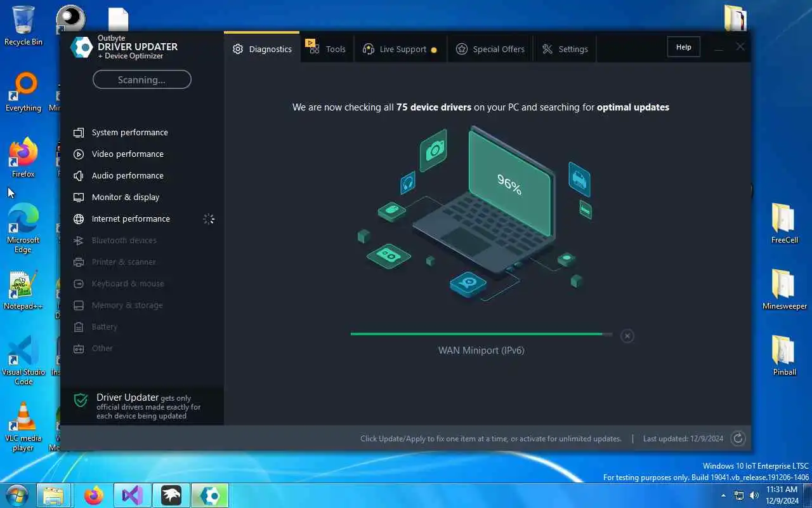This screenshot has width=812, height=508.
Task: Click the Memory & storage icon
Action: coord(79,305)
